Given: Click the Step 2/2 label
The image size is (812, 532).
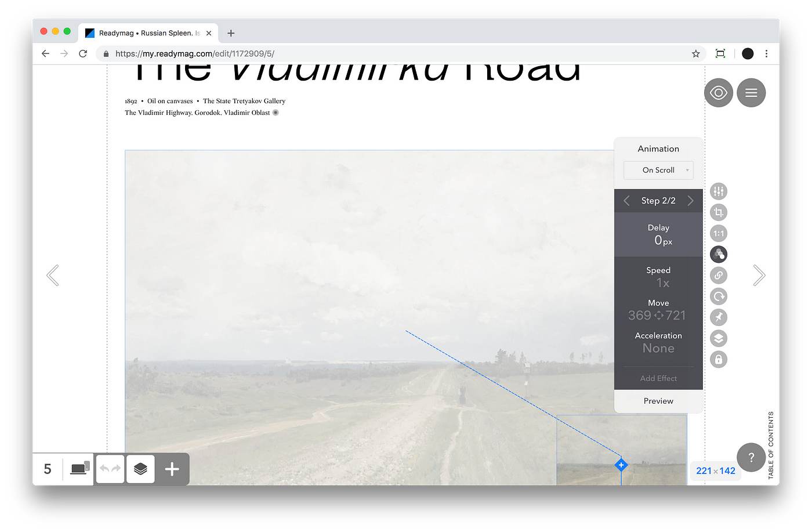Looking at the screenshot, I should pos(658,201).
